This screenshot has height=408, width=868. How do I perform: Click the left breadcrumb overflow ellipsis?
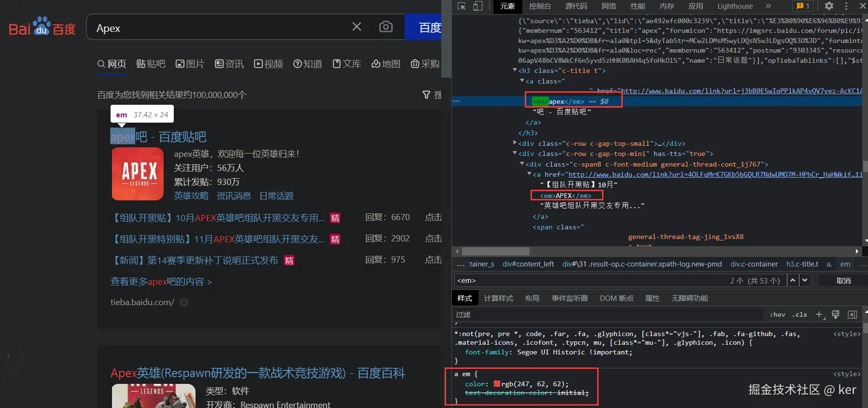click(x=461, y=264)
